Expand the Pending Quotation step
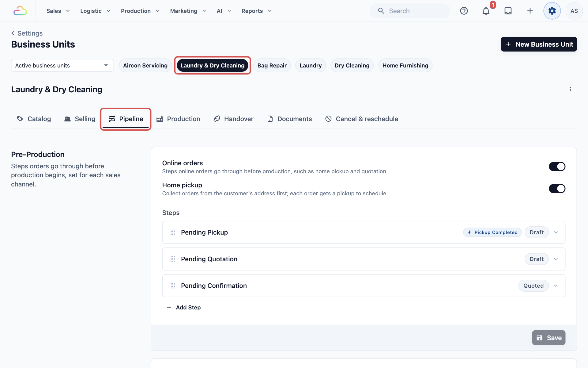The width and height of the screenshot is (588, 368). coord(556,259)
